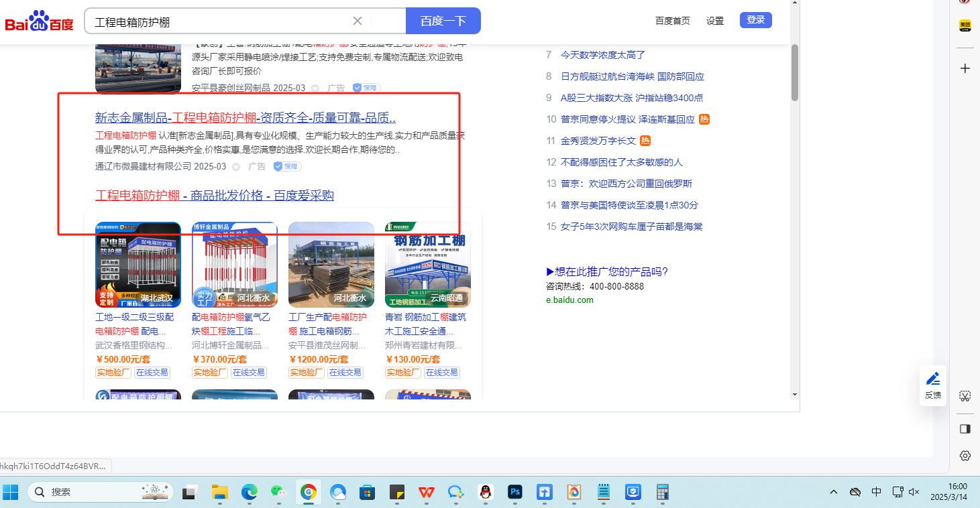Expand the hidden system tray icons chevron

click(834, 492)
